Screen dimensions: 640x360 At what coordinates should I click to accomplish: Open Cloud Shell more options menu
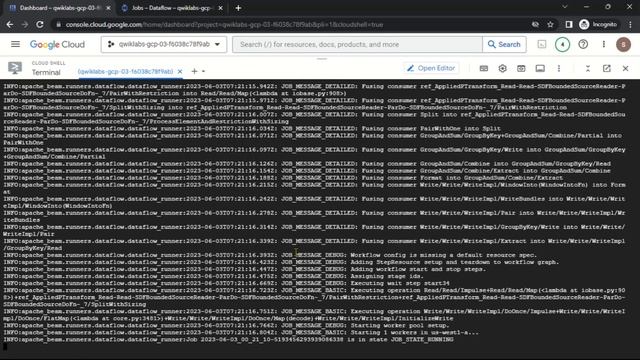click(x=559, y=69)
